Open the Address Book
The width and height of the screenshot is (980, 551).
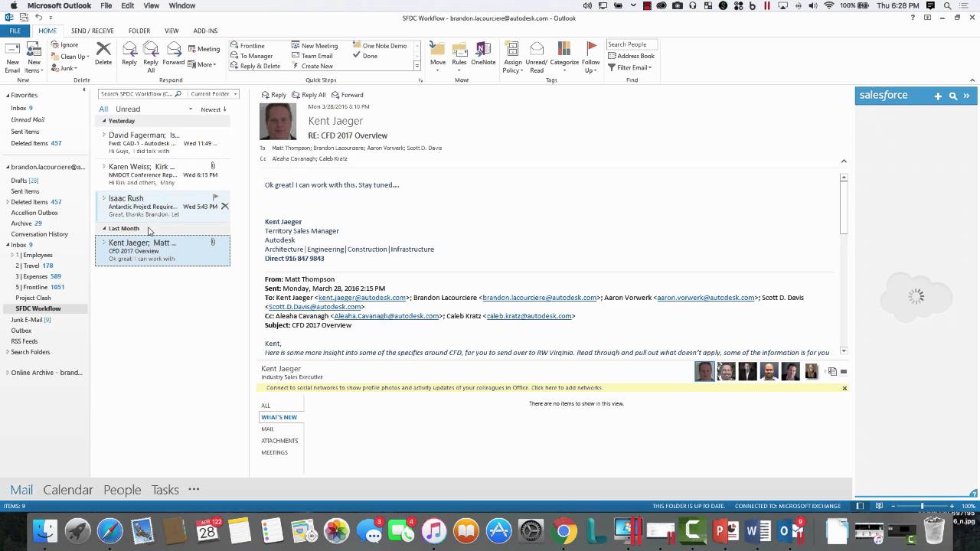tap(631, 56)
